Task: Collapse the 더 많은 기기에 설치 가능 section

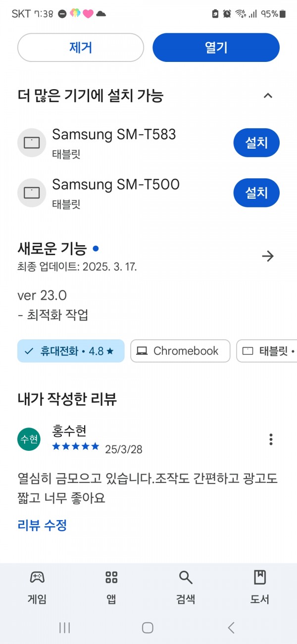Action: (268, 96)
